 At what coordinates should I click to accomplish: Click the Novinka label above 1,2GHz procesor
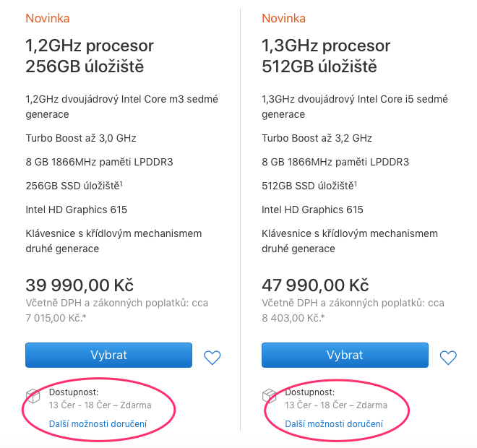[x=48, y=18]
